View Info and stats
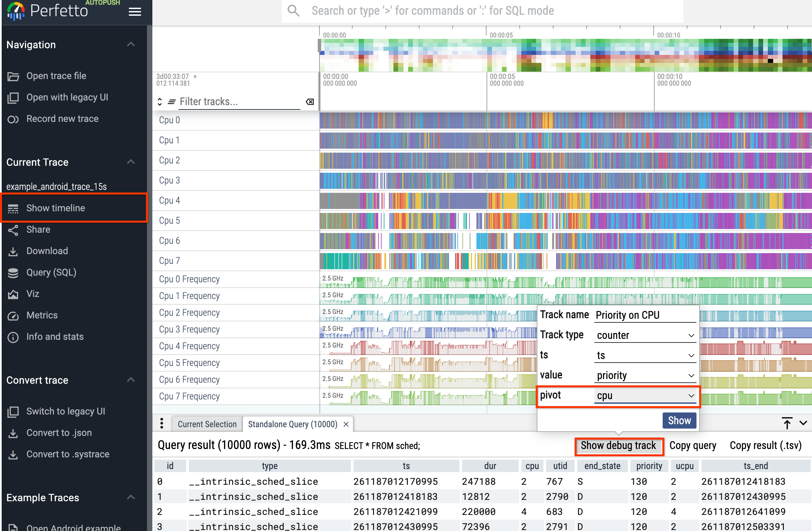The width and height of the screenshot is (812, 531). point(55,336)
